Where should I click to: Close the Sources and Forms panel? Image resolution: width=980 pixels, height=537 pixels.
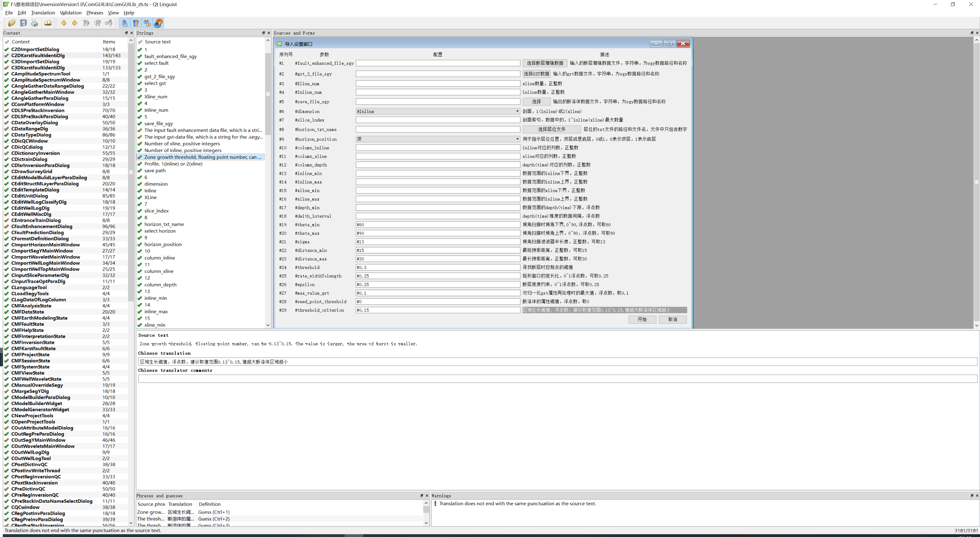tap(977, 33)
